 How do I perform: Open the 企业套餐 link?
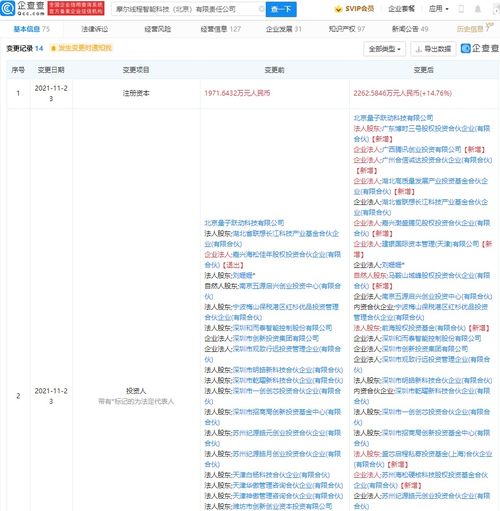(x=401, y=9)
